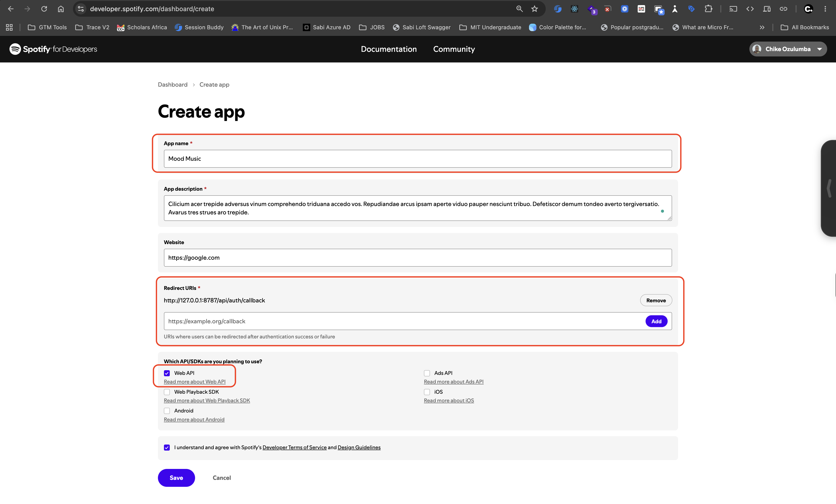Click the zoom magnifier icon in address bar

[519, 9]
